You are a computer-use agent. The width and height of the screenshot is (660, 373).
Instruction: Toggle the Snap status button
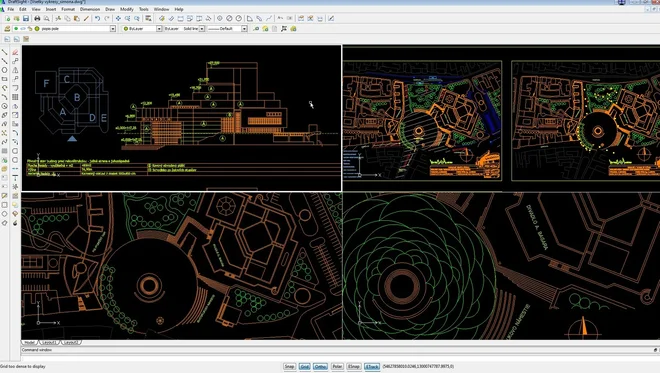point(289,366)
